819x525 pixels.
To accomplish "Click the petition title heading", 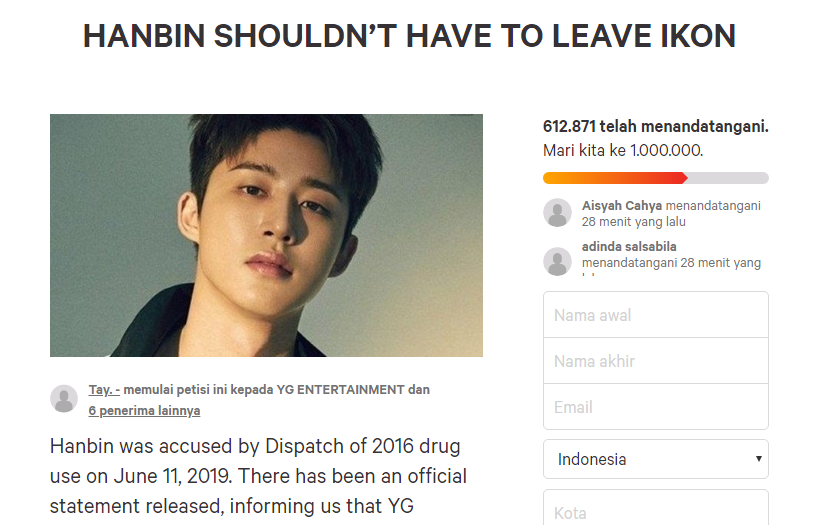I will click(x=409, y=36).
